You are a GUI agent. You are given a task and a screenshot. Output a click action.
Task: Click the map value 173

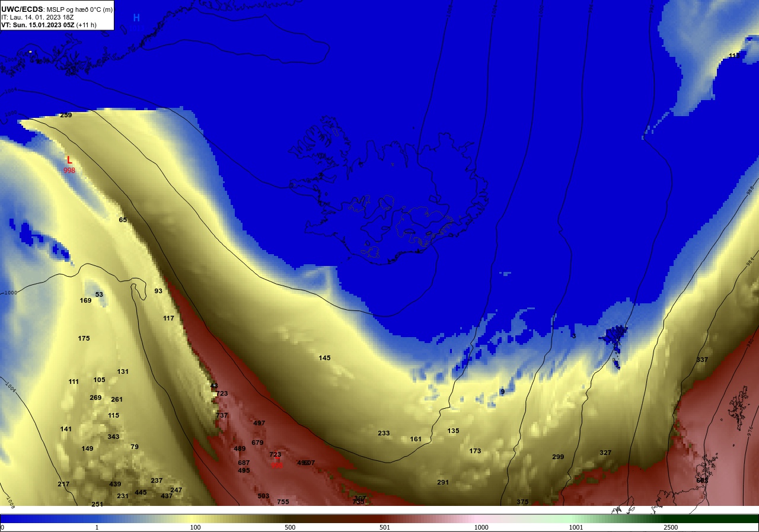pyautogui.click(x=475, y=451)
